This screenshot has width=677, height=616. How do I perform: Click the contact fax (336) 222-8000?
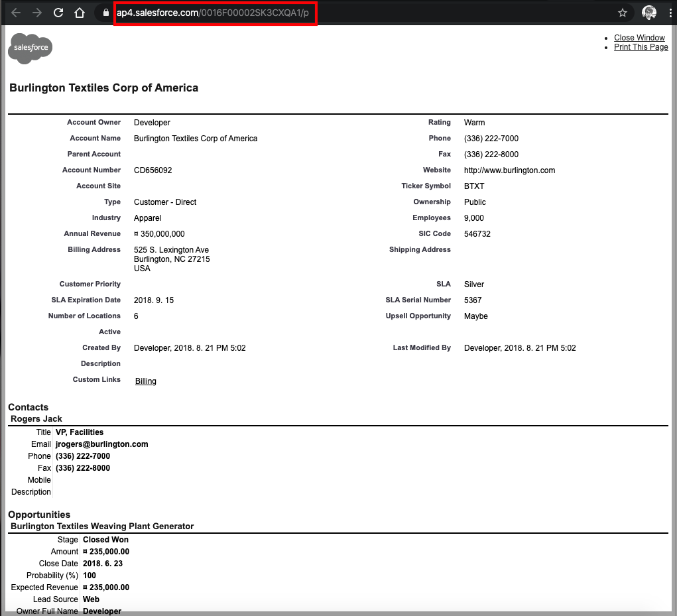click(83, 468)
